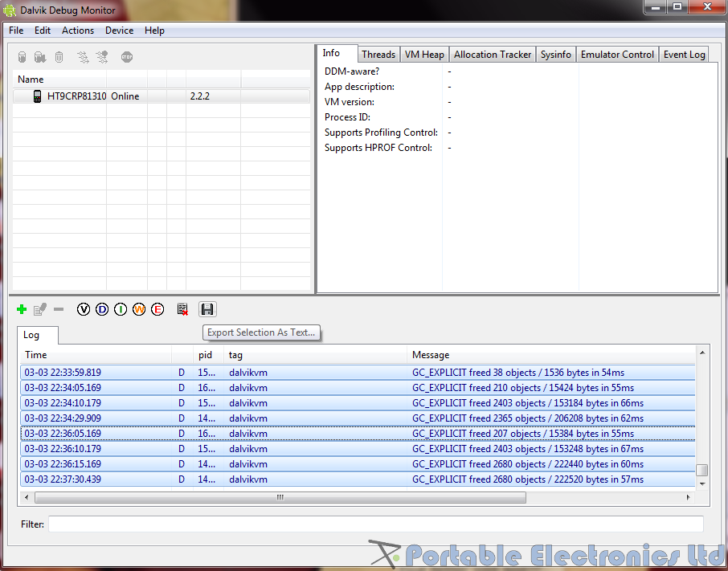Select log row at 22:37:30.439

click(x=358, y=479)
